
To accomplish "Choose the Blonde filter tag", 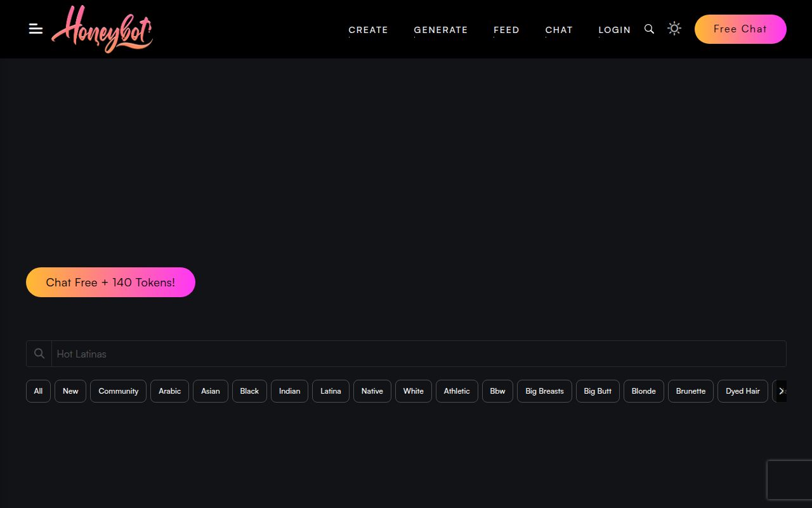I will [x=643, y=391].
